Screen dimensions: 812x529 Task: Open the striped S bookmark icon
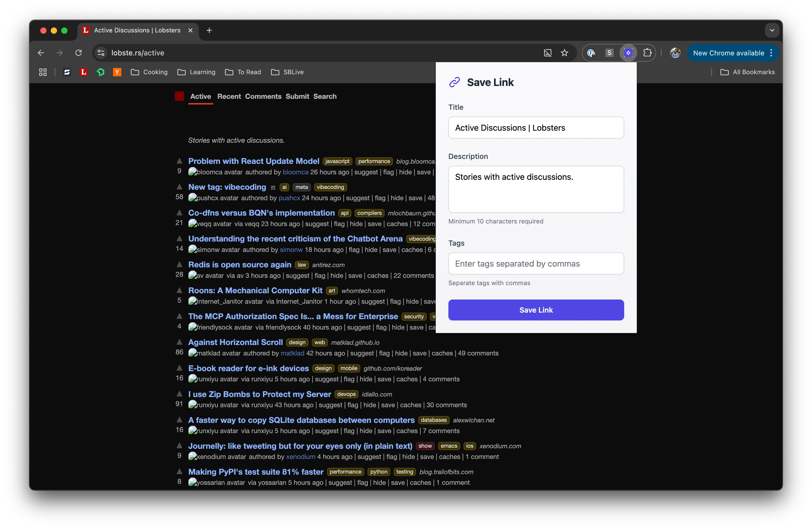pos(67,72)
